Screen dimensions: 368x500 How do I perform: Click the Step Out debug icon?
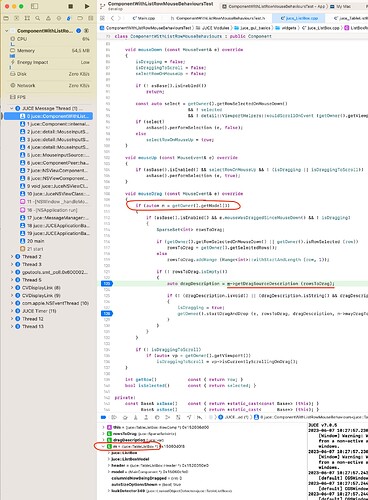point(146,417)
